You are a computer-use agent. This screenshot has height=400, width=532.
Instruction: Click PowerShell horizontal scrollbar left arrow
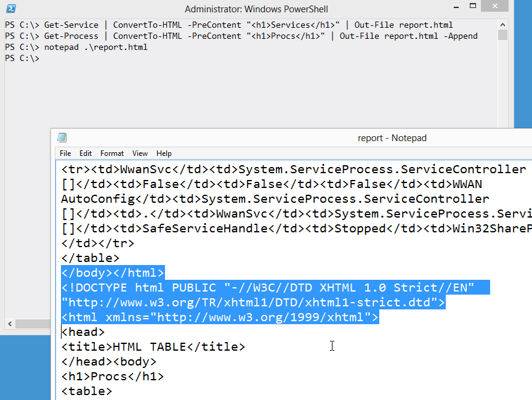point(9,324)
